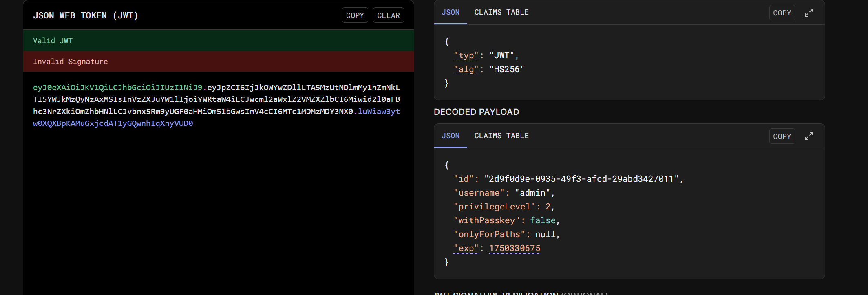Viewport: 868px width, 295px height.
Task: Copy the encoded JWT token
Action: [x=355, y=15]
